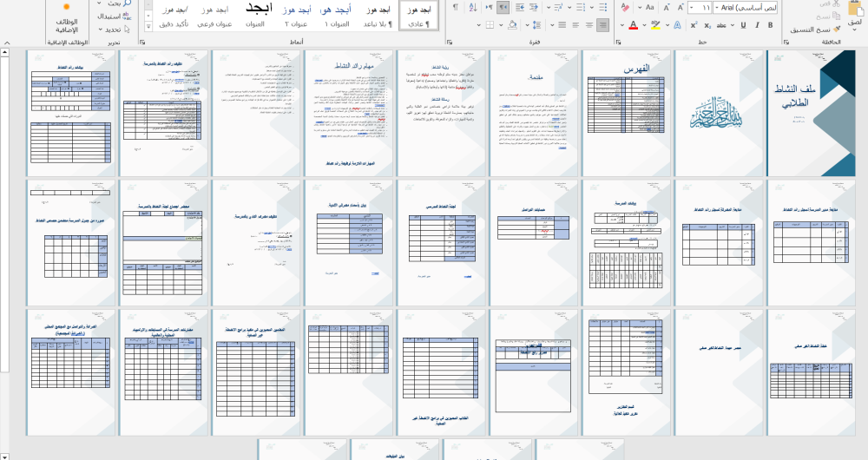Collapse the ribbon with the chevron
The image size is (868, 460).
point(7,43)
